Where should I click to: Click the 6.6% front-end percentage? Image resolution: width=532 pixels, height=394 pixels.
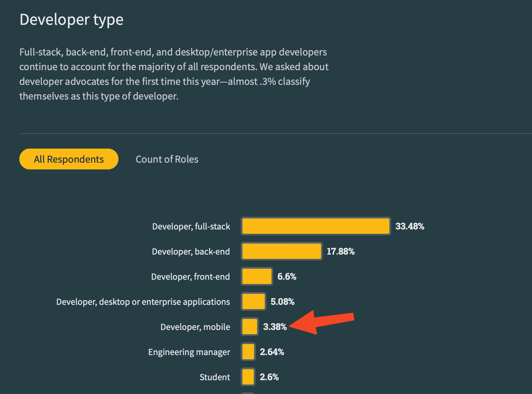287,277
